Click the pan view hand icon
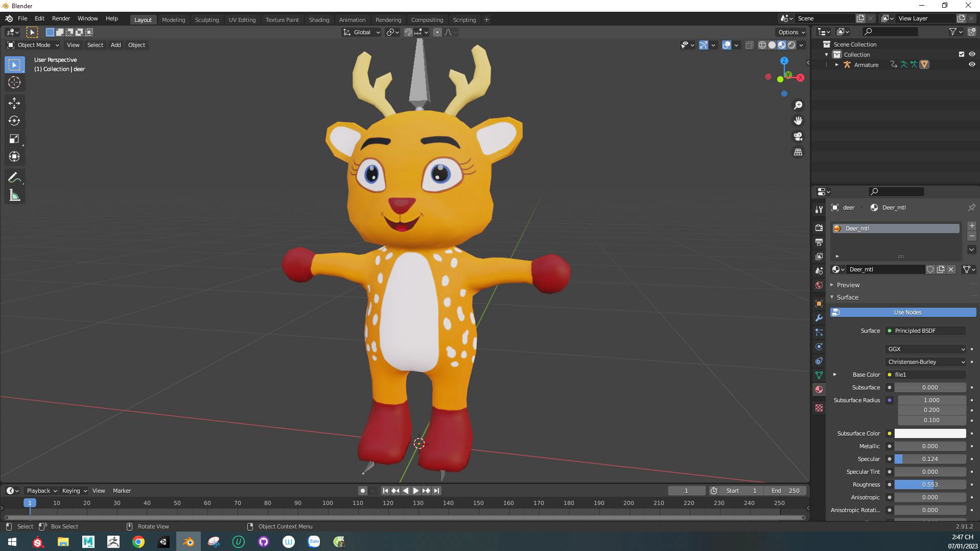980x551 pixels. pos(798,121)
